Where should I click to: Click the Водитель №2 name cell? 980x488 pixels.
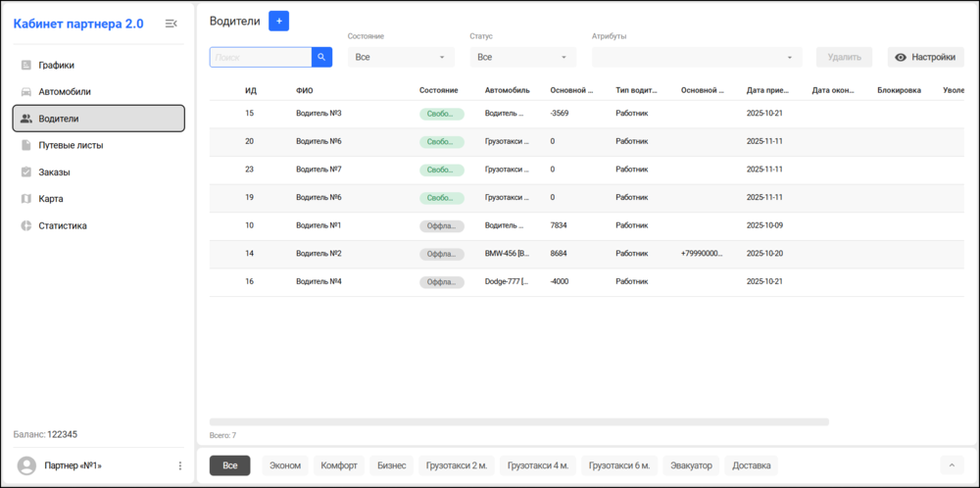click(318, 254)
